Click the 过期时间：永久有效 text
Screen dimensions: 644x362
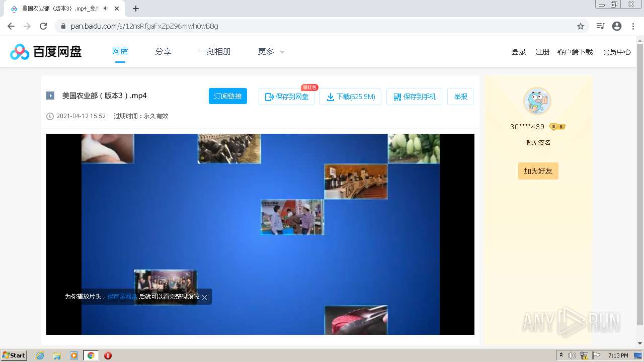pos(141,116)
